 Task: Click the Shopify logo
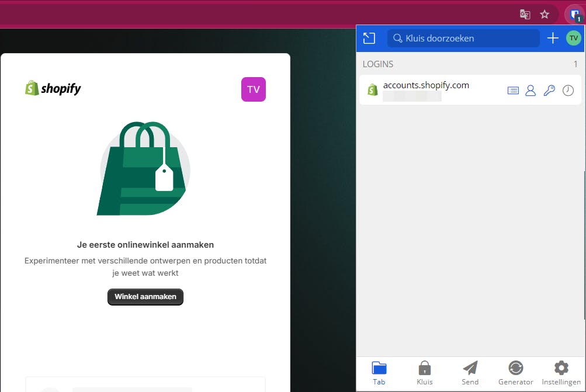[53, 88]
